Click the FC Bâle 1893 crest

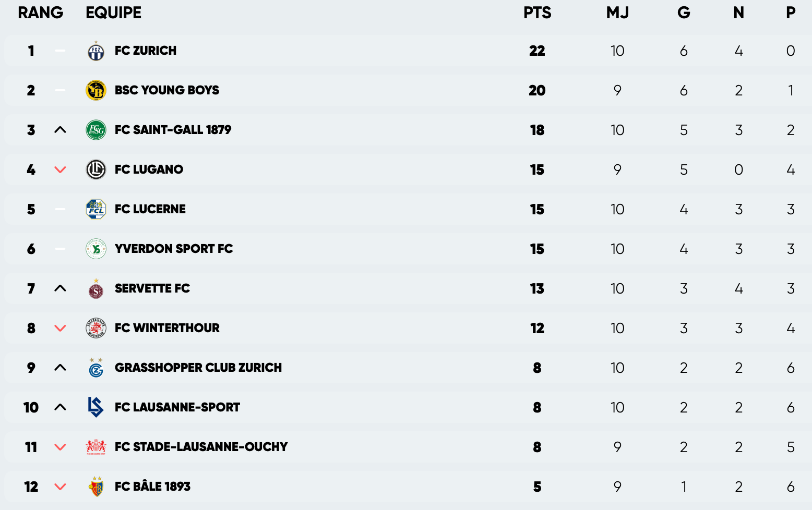pos(96,487)
